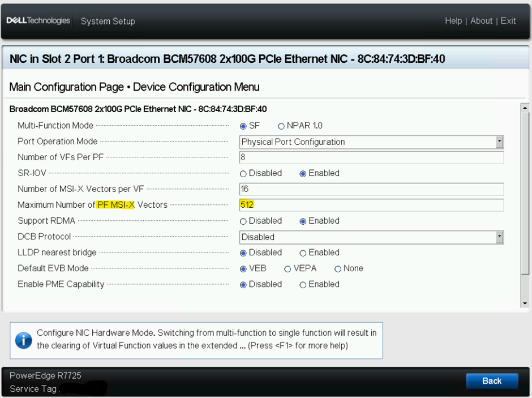Image resolution: width=532 pixels, height=398 pixels.
Task: Click the LLDP nearest bridge label
Action: pyautogui.click(x=57, y=253)
